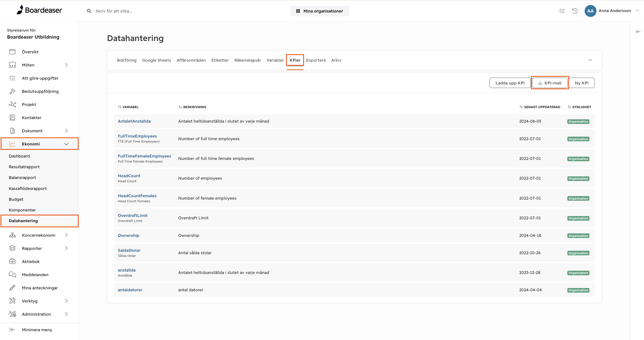Open the AntaletAnstallda KPI link
Screen dimensions: 644x340
[x=134, y=121]
